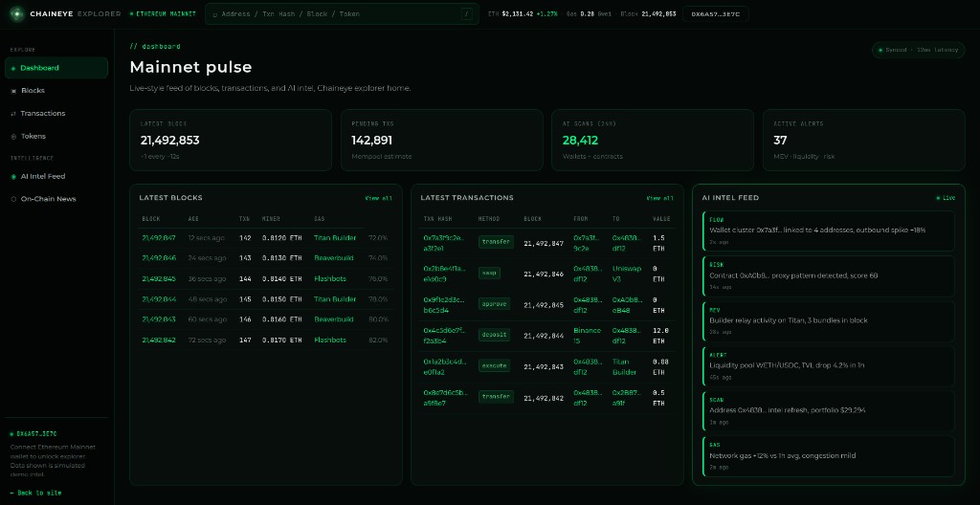Image resolution: width=980 pixels, height=505 pixels.
Task: Click wallet address 0X6A57…3E7C in sidebar footer
Action: (x=36, y=434)
